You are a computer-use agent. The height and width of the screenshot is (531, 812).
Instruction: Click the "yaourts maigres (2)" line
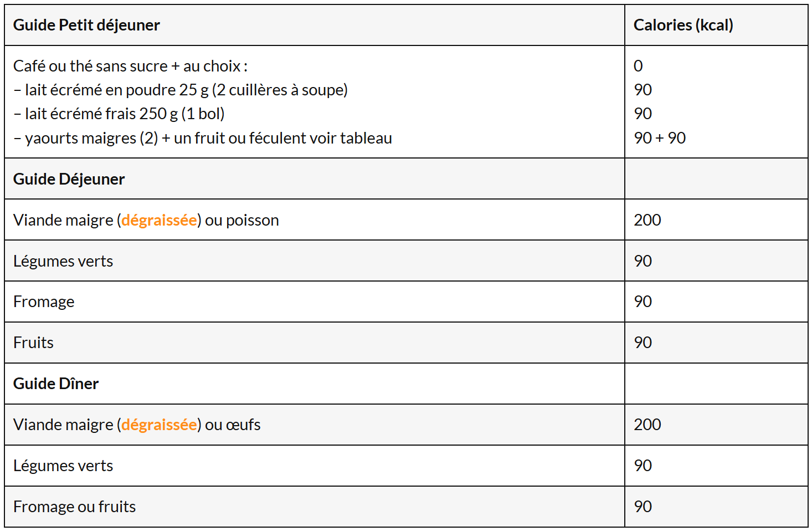coord(203,138)
